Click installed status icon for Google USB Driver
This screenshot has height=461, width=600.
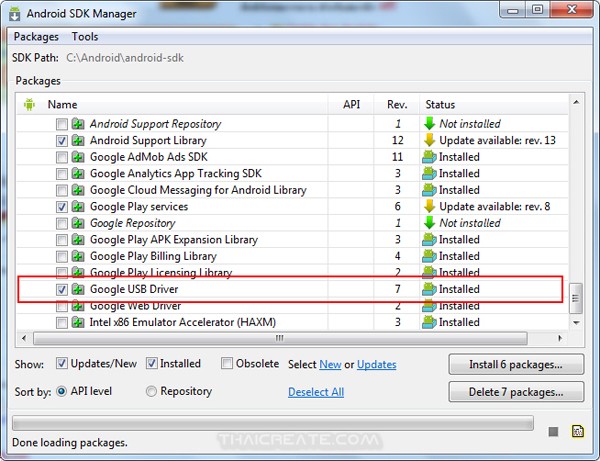pos(429,289)
